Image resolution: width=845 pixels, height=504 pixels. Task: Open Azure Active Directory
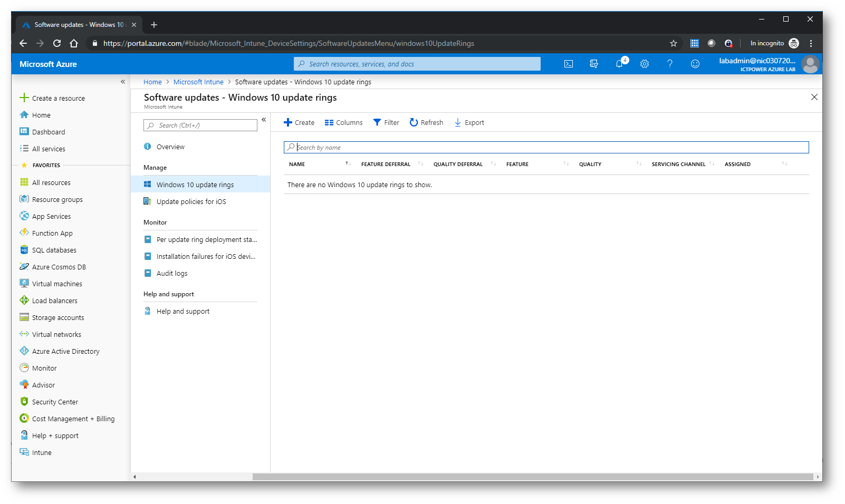point(60,351)
